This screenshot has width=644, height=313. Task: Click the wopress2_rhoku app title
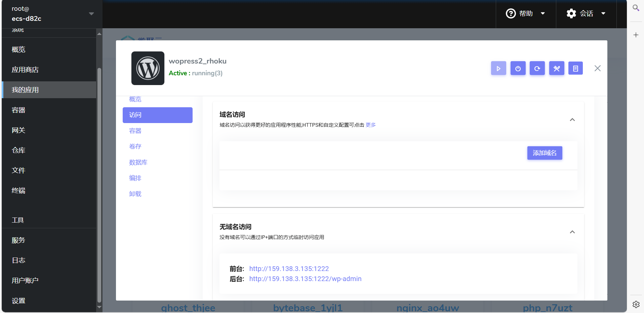[198, 61]
